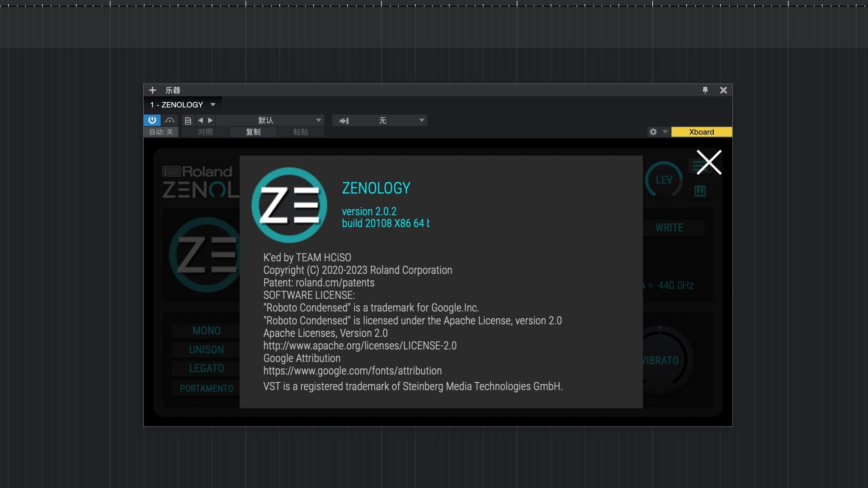Toggle automation mode 自动: 关
This screenshot has height=488, width=868.
(x=161, y=132)
